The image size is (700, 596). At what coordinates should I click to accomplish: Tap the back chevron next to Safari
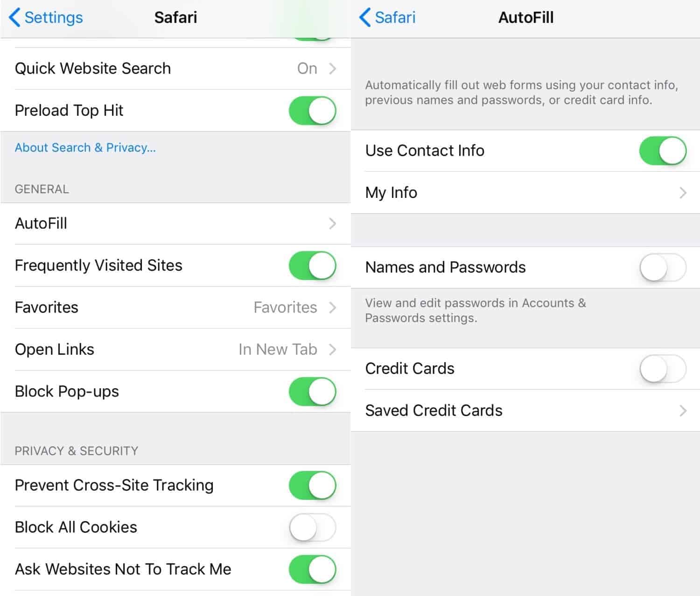(365, 18)
